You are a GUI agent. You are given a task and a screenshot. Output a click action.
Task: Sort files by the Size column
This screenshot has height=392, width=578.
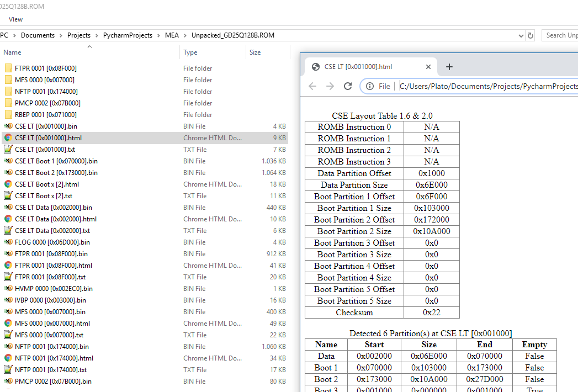255,52
